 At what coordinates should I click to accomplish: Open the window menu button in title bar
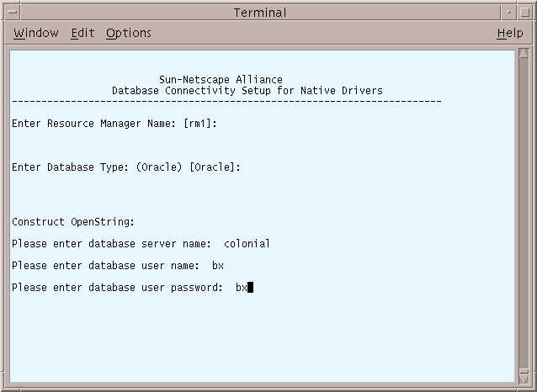pyautogui.click(x=13, y=13)
